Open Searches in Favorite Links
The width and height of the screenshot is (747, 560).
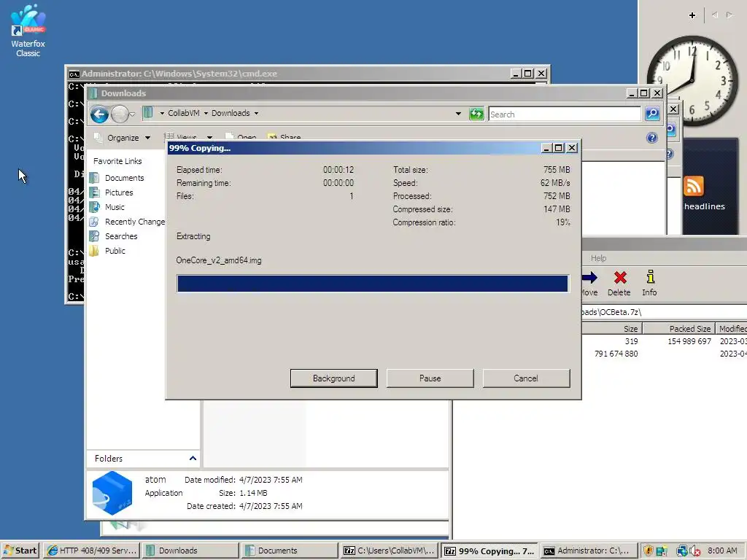click(x=121, y=236)
